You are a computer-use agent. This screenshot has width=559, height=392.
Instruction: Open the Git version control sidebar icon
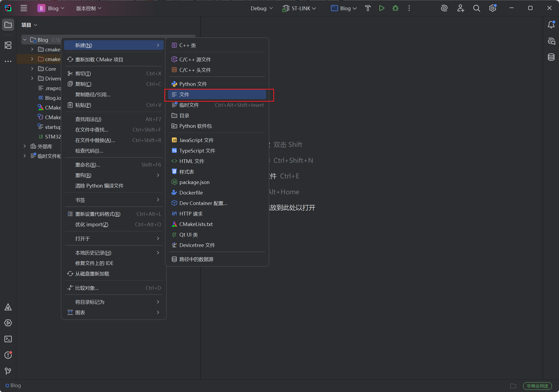8,371
